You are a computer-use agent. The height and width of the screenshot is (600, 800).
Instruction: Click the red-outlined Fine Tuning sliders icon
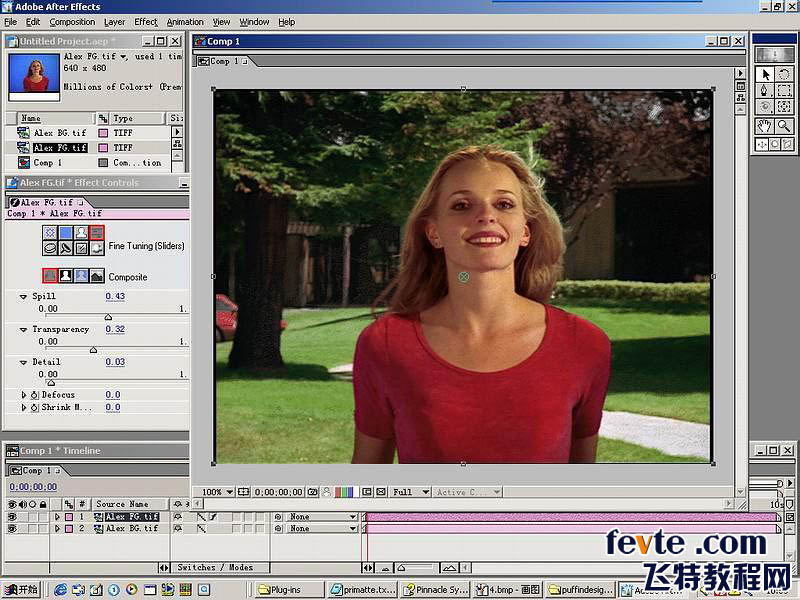97,233
